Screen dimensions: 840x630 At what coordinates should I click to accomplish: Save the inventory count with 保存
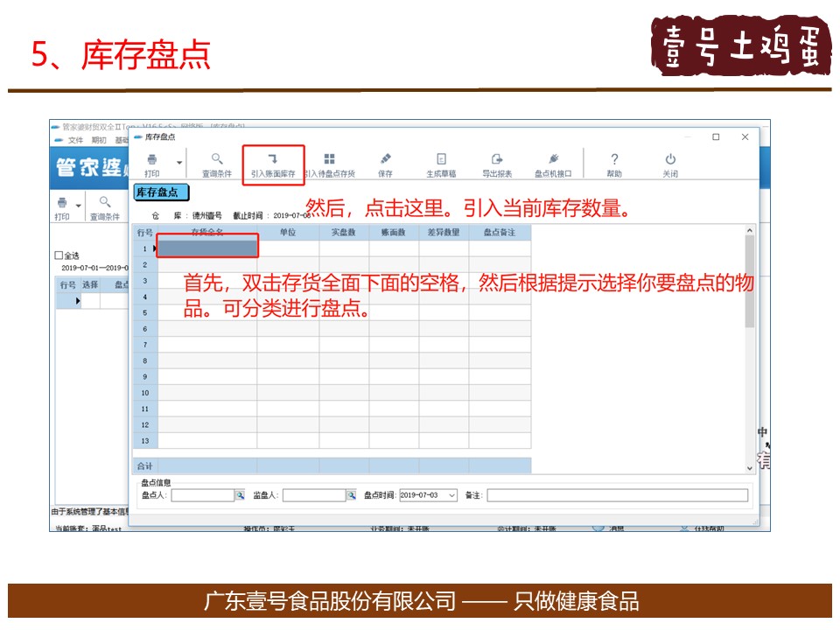[x=385, y=160]
